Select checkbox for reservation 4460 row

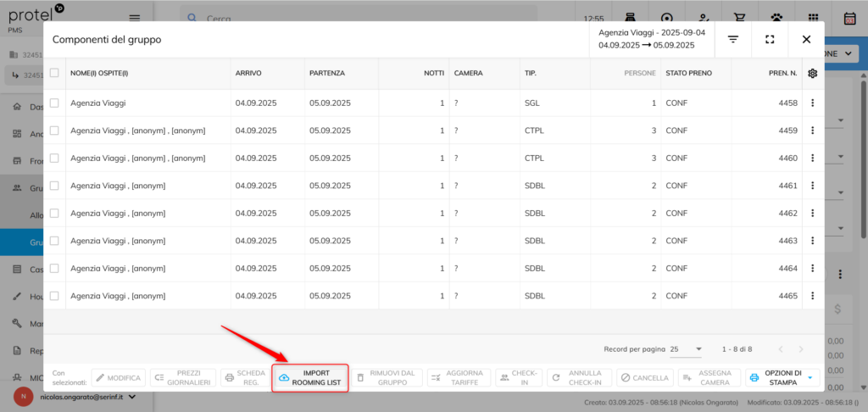point(54,159)
